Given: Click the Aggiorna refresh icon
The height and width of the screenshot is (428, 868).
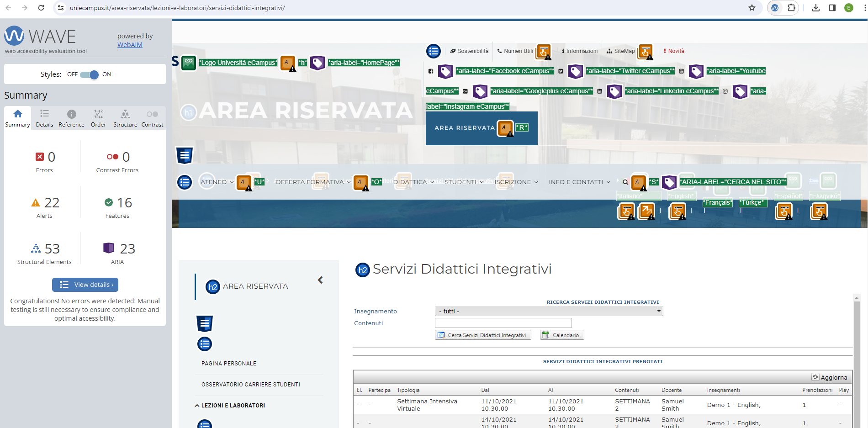Looking at the screenshot, I should click(815, 377).
